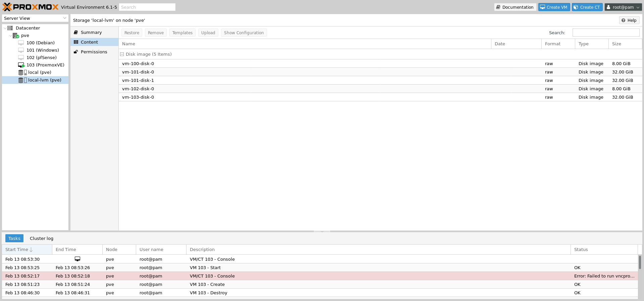Screen dimensions: 644x301
Task: Click the Datacenter server icon
Action: (10, 28)
